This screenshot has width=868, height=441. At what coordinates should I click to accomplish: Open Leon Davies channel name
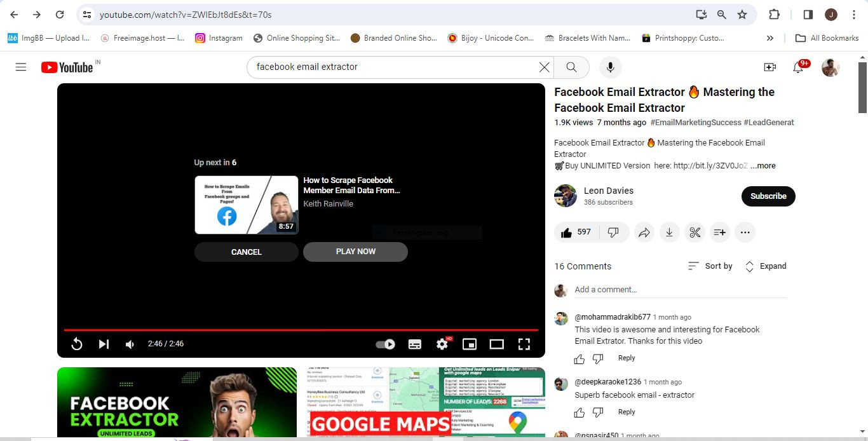coord(609,191)
